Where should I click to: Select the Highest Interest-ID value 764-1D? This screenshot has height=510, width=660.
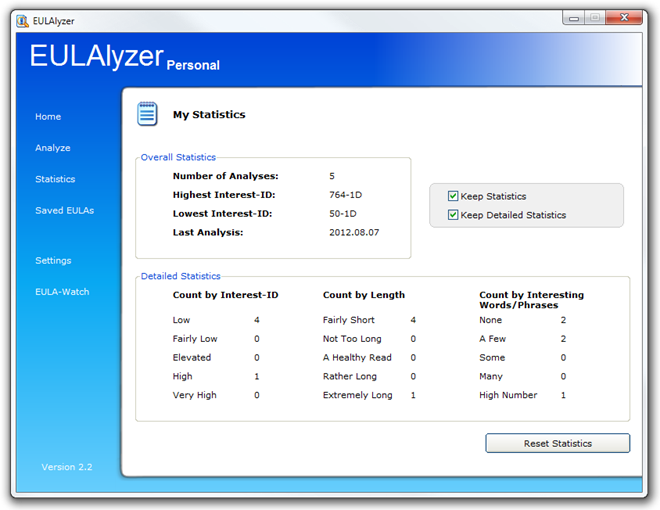(x=346, y=195)
